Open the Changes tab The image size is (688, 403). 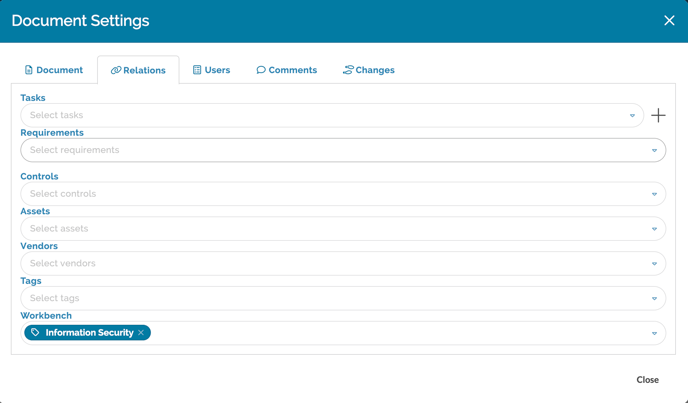coord(368,70)
